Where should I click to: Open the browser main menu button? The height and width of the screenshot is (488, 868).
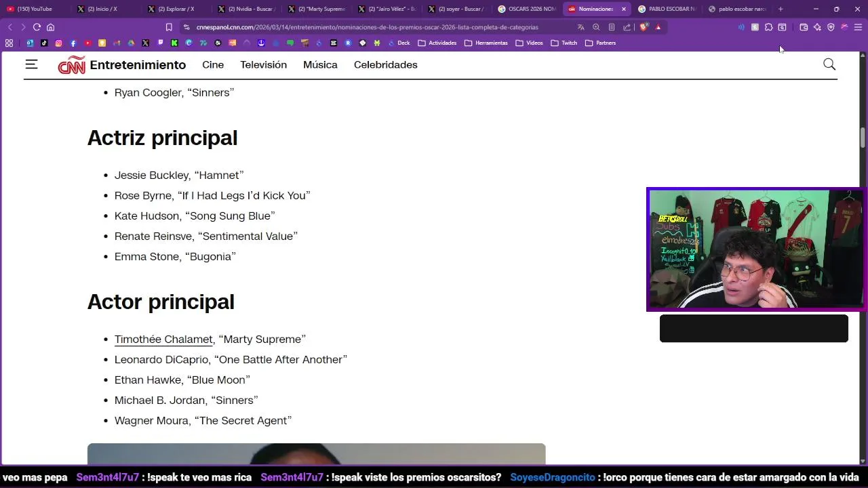pyautogui.click(x=858, y=27)
